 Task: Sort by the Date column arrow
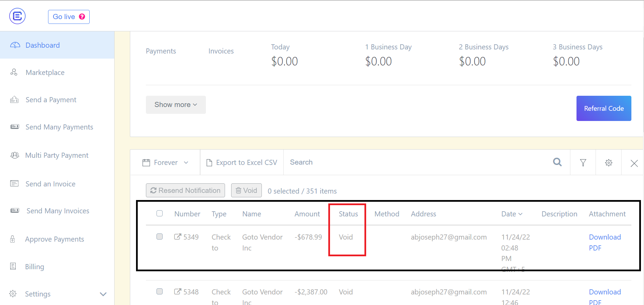(x=521, y=214)
